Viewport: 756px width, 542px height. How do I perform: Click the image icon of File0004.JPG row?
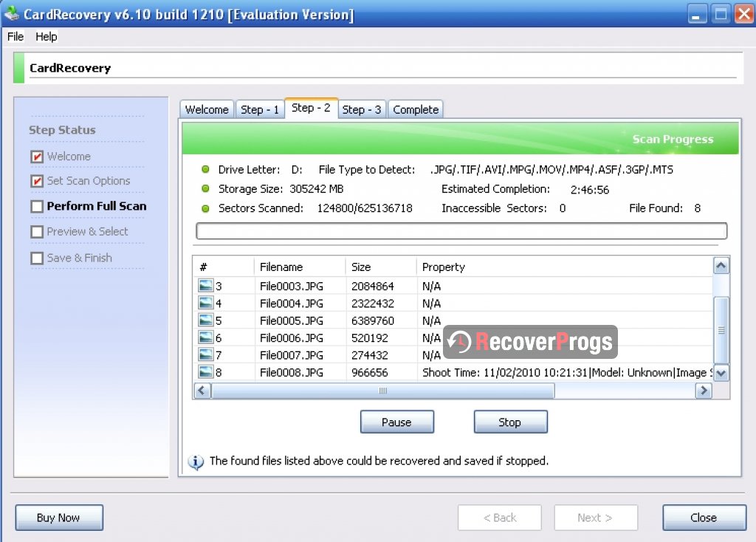click(205, 303)
